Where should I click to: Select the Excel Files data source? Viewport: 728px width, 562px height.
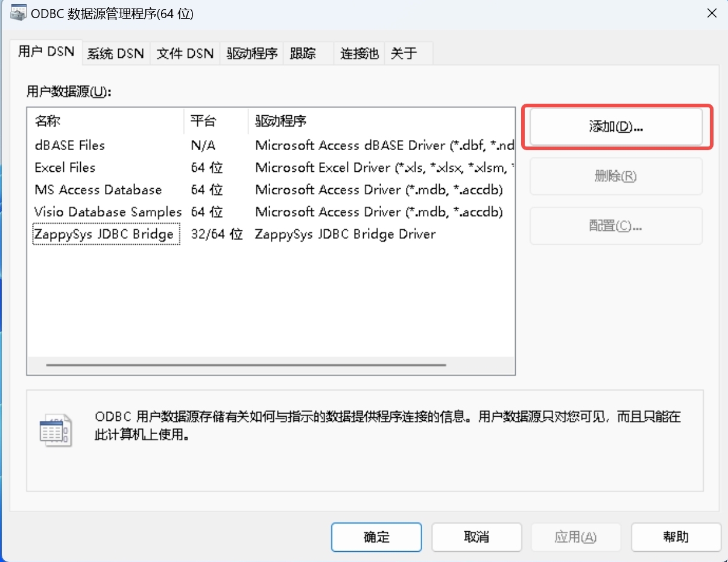click(x=65, y=168)
